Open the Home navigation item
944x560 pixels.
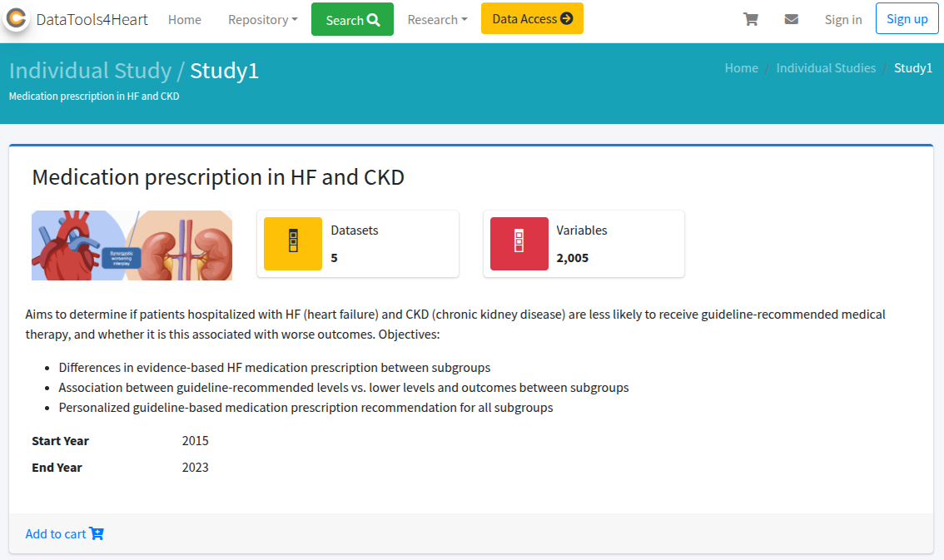184,19
